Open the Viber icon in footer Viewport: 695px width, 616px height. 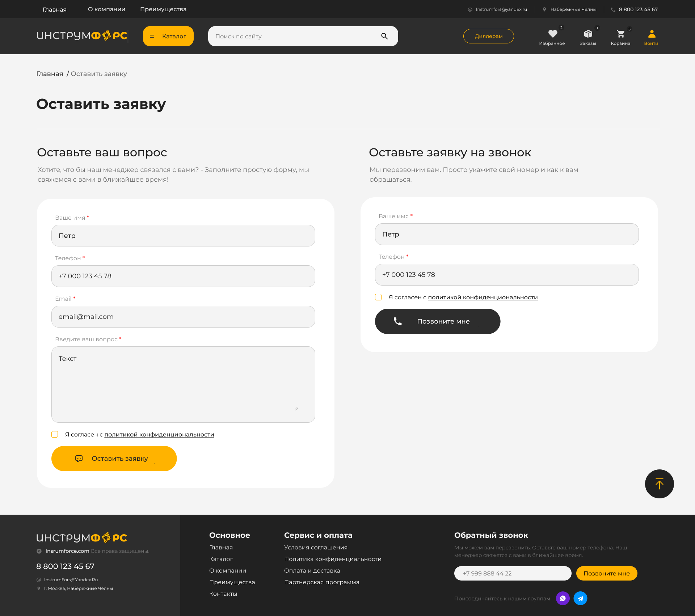pyautogui.click(x=563, y=598)
